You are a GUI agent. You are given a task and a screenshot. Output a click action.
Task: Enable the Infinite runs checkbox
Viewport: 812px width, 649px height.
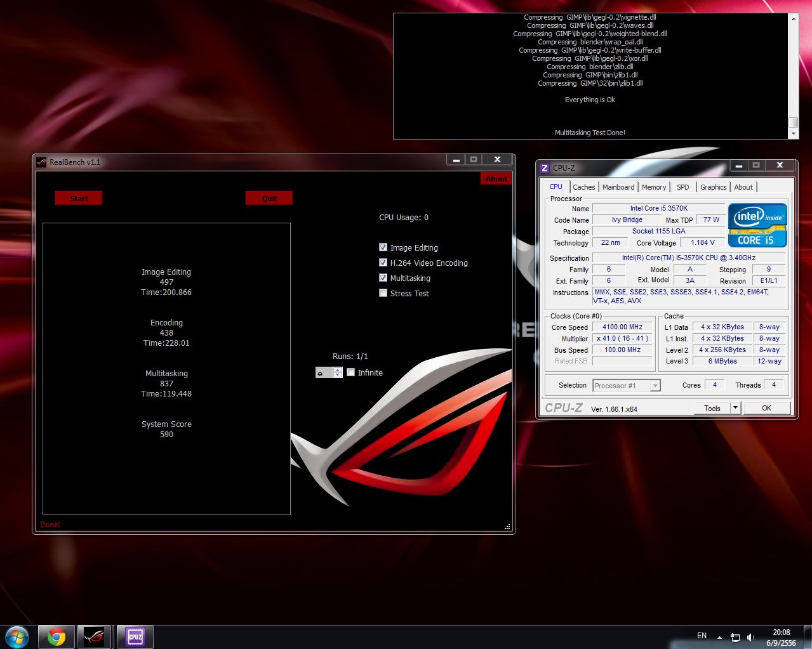(350, 372)
